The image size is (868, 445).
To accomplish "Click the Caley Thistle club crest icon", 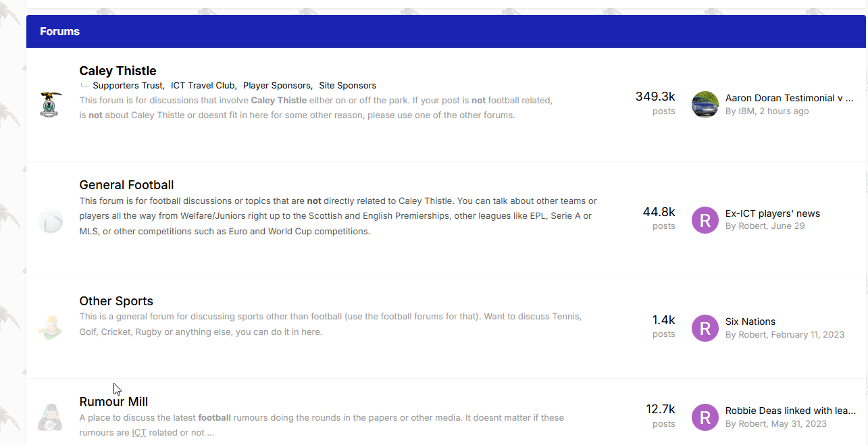I will click(x=51, y=105).
